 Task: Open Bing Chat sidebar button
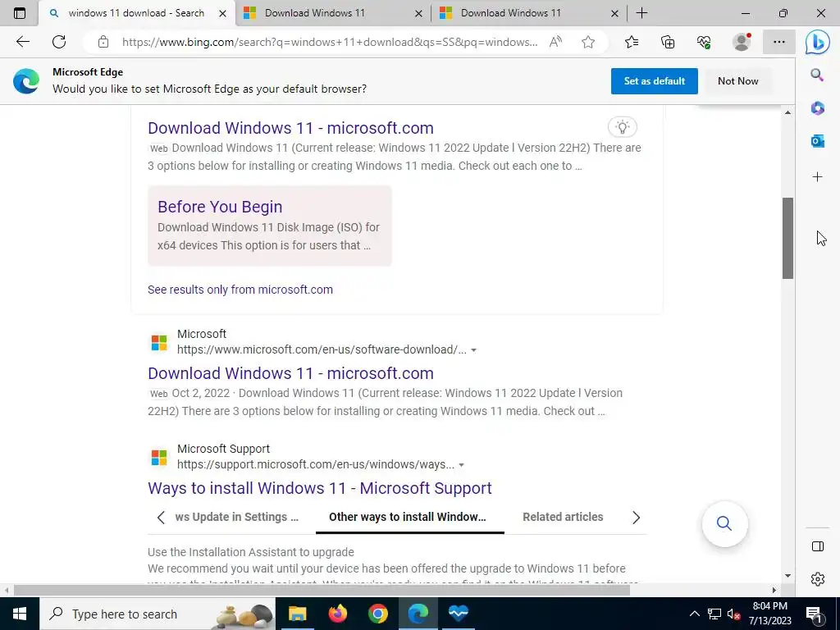[818, 42]
